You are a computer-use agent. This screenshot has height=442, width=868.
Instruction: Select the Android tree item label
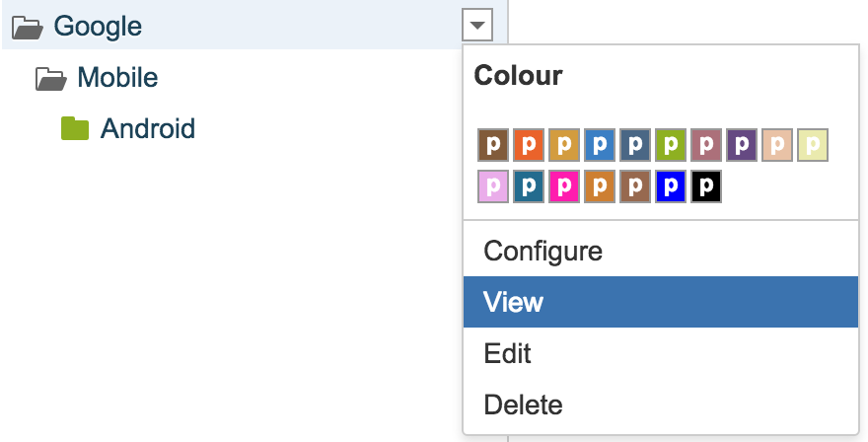[148, 128]
